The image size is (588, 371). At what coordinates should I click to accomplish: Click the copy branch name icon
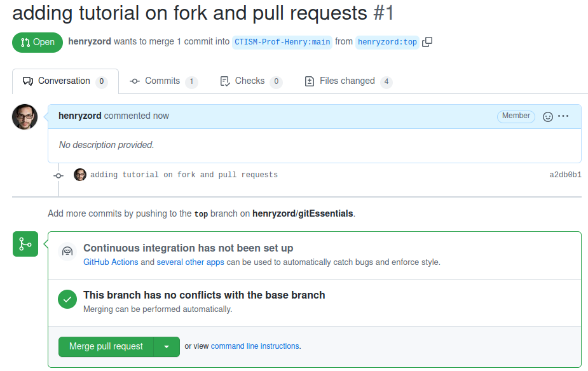coord(427,42)
